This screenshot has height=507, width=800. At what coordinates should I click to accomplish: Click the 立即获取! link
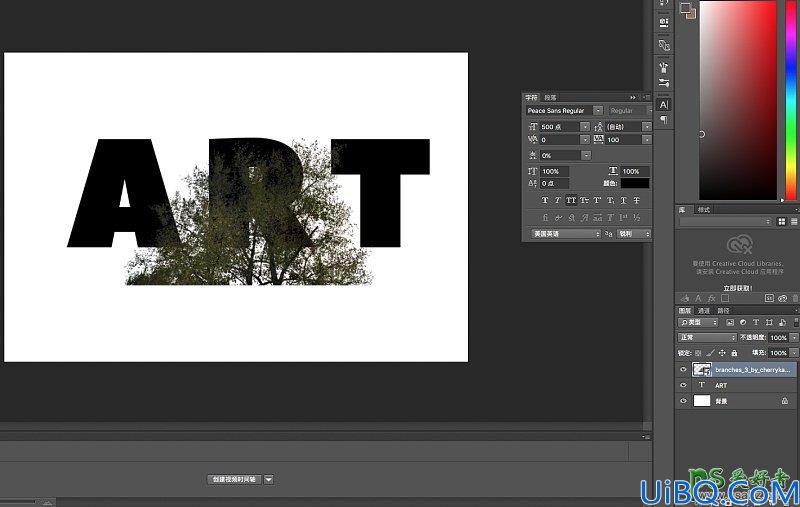tap(738, 288)
